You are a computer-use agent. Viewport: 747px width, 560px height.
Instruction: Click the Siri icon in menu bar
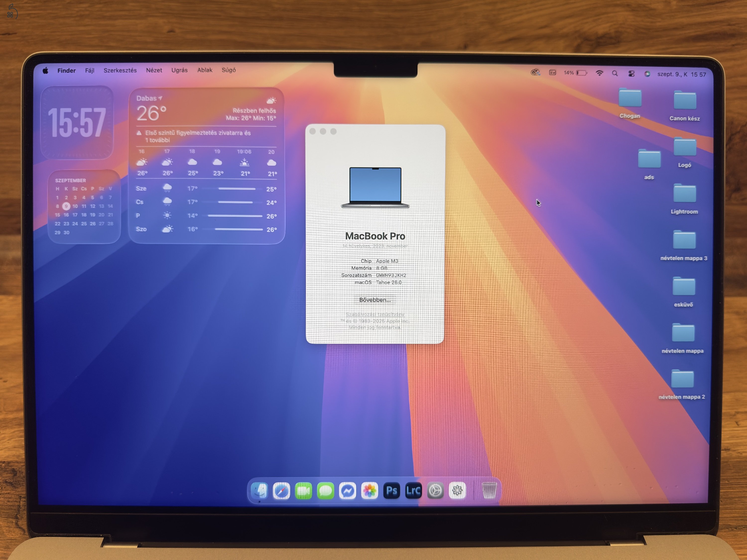coord(647,74)
